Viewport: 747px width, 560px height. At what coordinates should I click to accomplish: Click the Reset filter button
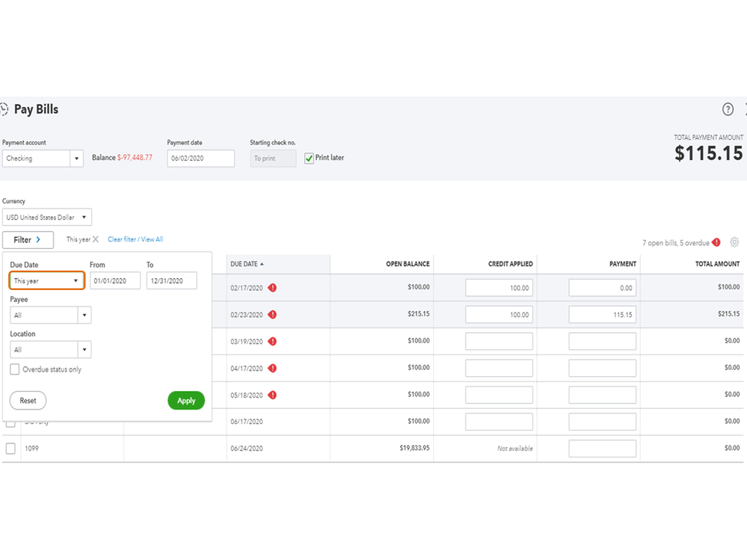point(28,401)
